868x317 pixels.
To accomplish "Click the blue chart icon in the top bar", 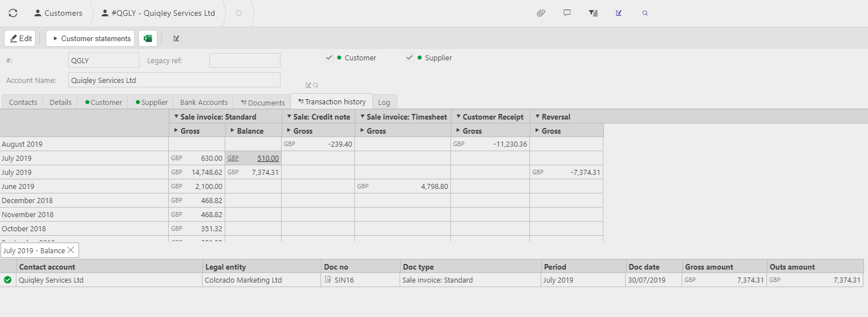I will [x=619, y=13].
